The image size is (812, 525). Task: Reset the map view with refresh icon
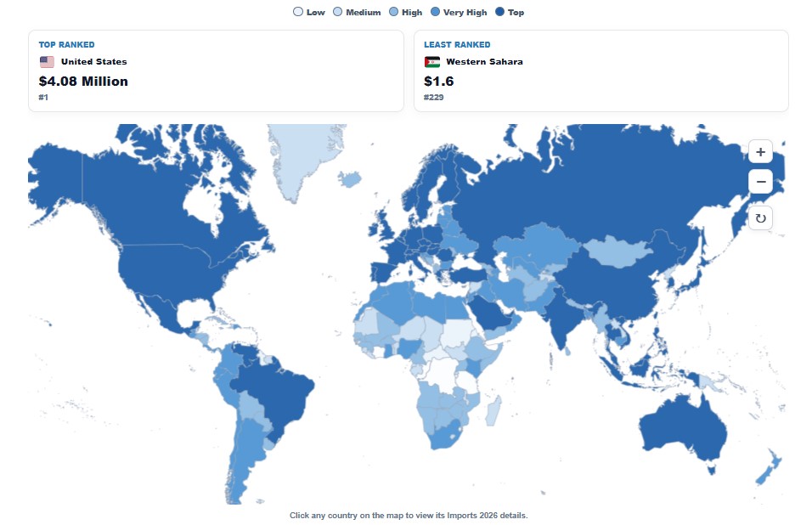pos(760,218)
